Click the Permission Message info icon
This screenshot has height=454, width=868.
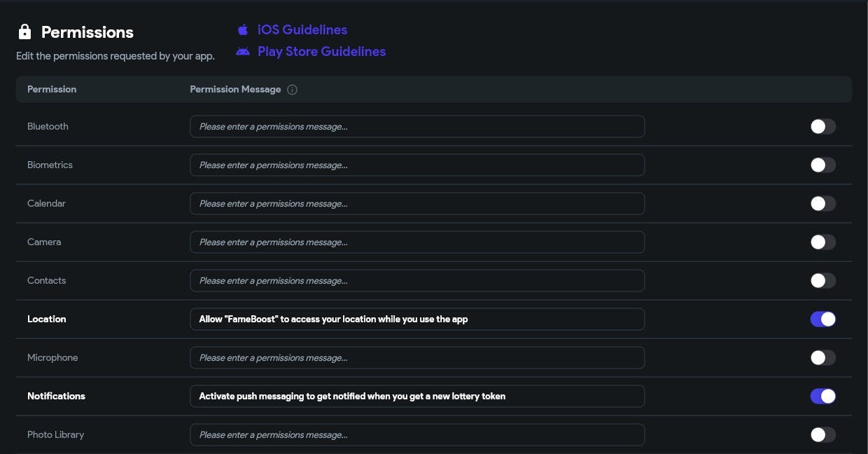pos(293,90)
